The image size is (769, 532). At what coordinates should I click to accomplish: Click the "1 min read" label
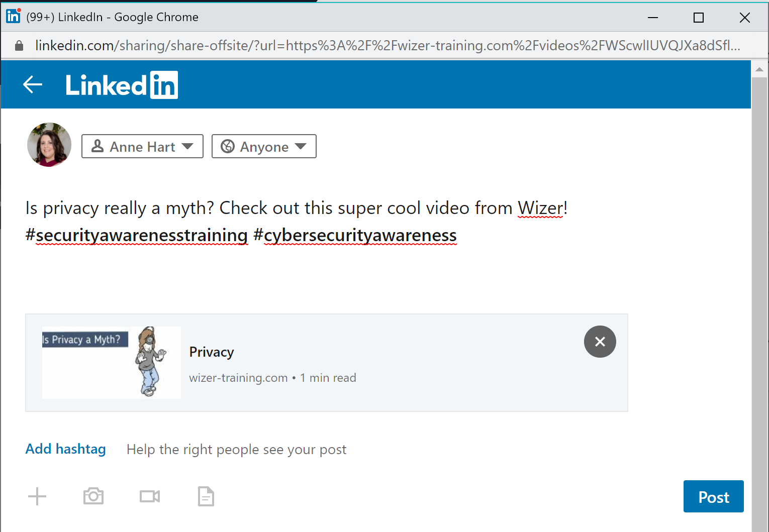point(328,378)
